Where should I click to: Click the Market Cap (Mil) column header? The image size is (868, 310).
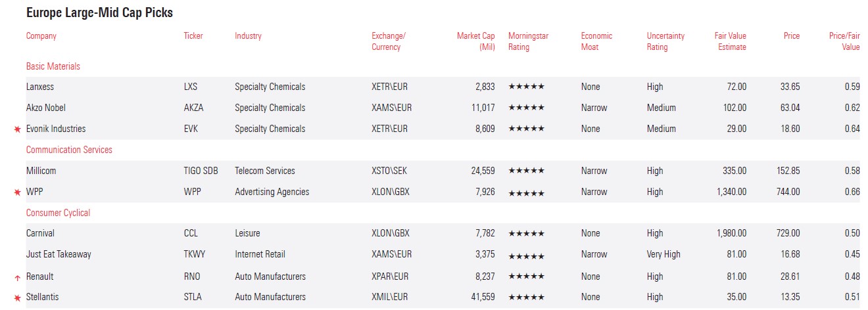(x=475, y=41)
